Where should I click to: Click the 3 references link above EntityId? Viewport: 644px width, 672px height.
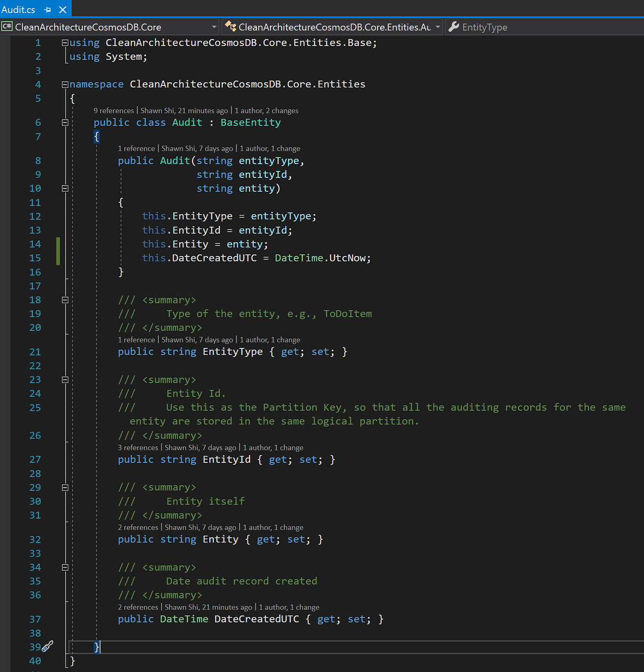pos(138,447)
